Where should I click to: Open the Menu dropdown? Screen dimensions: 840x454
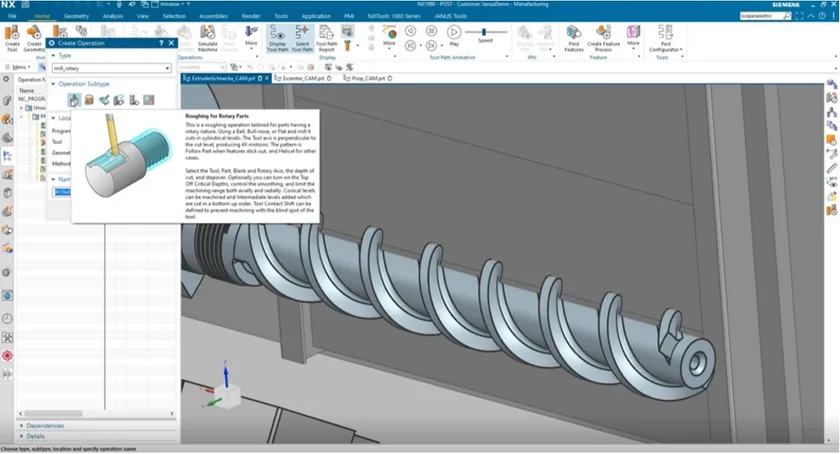point(18,68)
